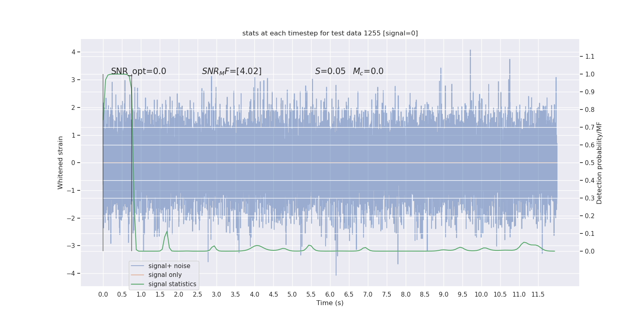This screenshot has width=644, height=322.
Task: Click x-axis tick label 1.0
Action: [x=141, y=295]
